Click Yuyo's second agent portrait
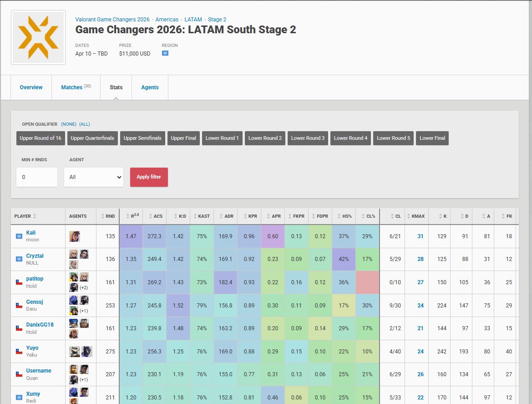The height and width of the screenshot is (404, 532). 87,351
